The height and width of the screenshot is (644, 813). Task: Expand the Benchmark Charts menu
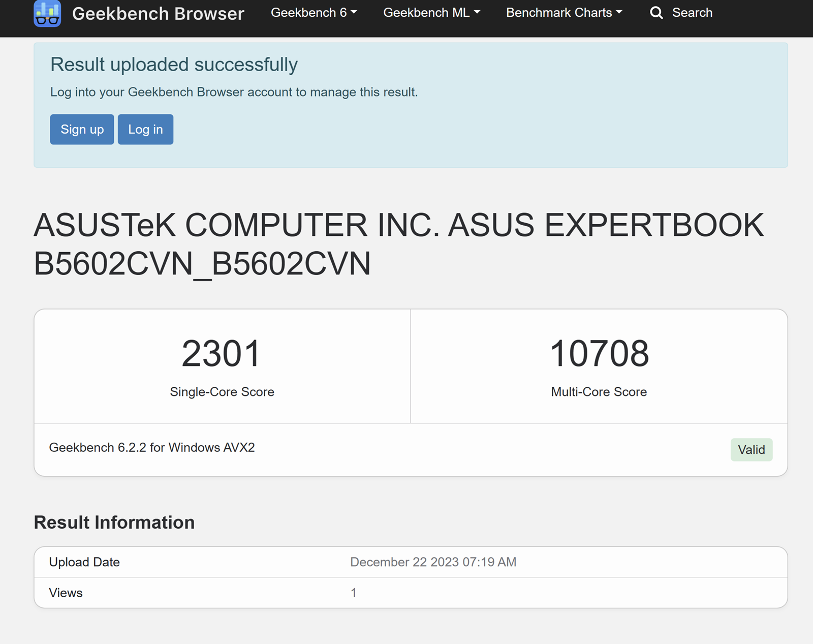(564, 13)
